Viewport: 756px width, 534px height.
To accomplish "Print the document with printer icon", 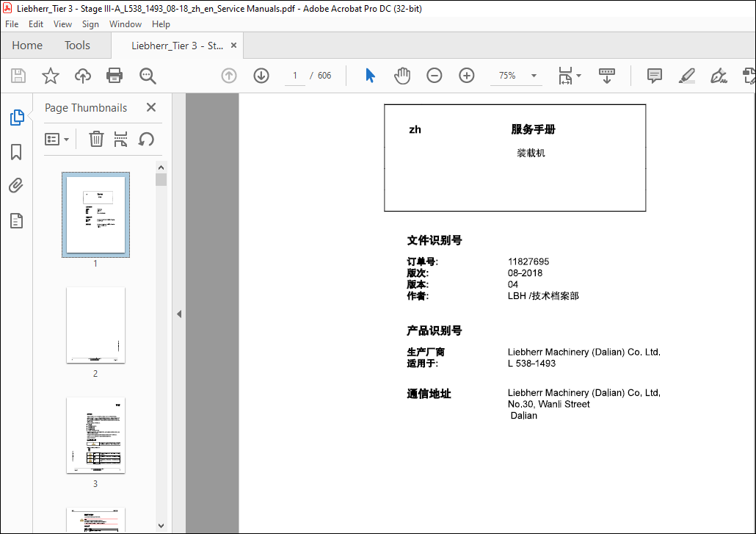I will click(x=115, y=76).
